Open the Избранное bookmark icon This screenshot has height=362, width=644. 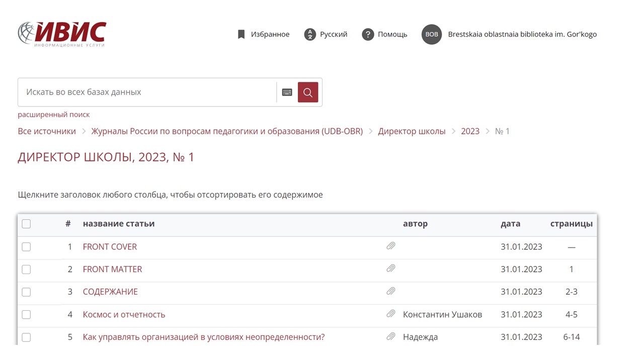coord(241,34)
